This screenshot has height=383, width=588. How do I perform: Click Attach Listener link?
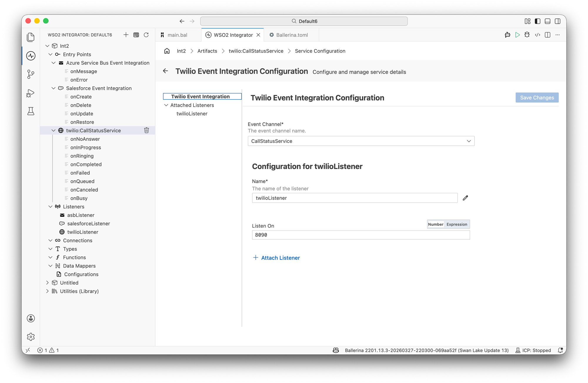coord(276,258)
